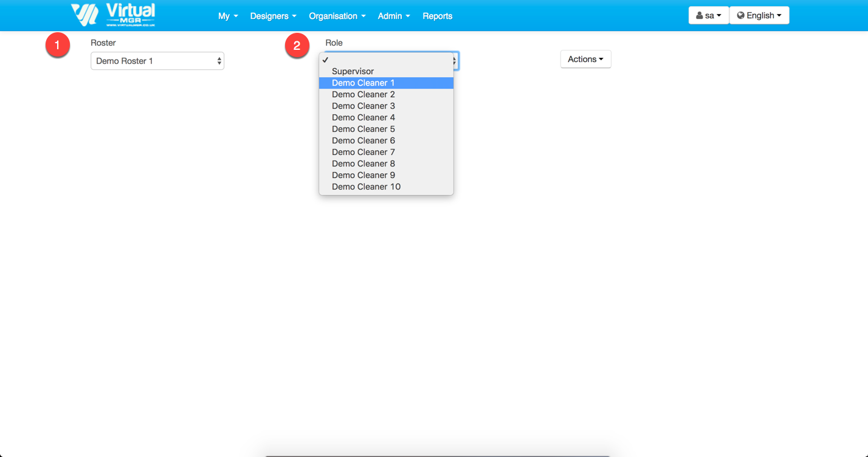This screenshot has width=868, height=457.
Task: Select Demo Cleaner 6 role
Action: [363, 140]
